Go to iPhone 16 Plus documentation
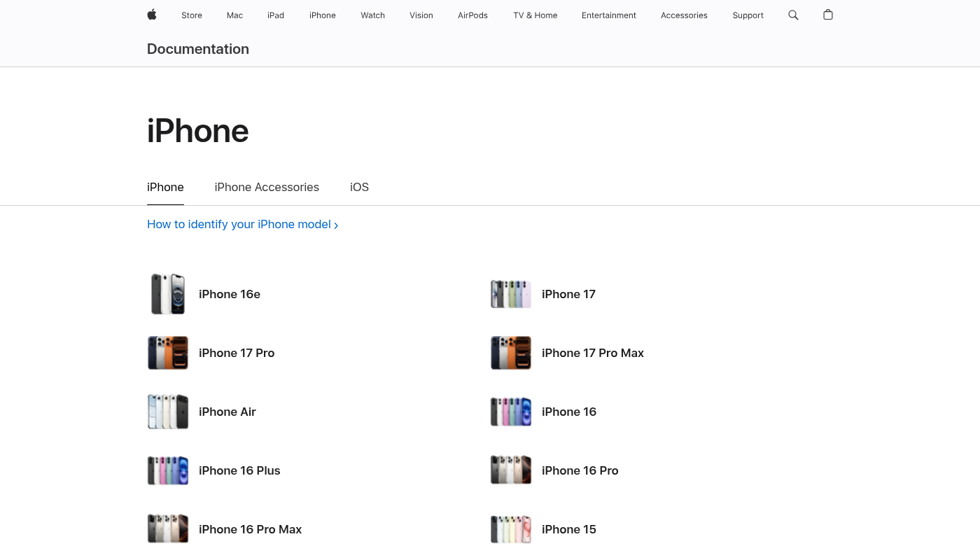 pos(239,470)
